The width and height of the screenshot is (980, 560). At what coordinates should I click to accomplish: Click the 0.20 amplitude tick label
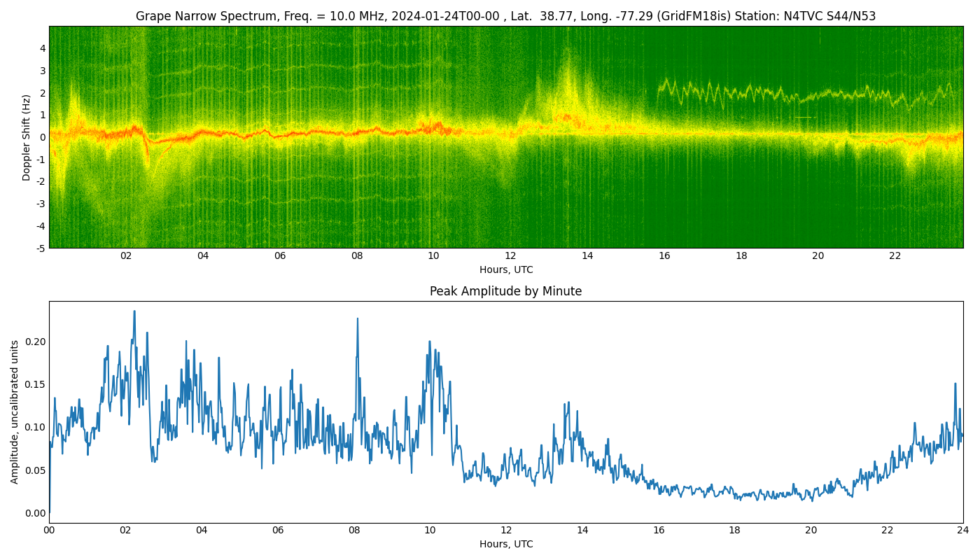pyautogui.click(x=35, y=342)
